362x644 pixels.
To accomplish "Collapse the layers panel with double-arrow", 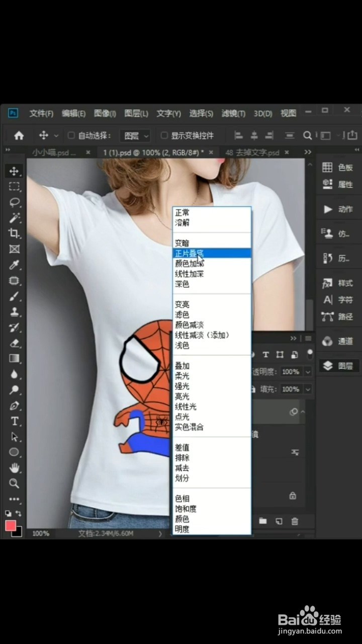I will (294, 338).
